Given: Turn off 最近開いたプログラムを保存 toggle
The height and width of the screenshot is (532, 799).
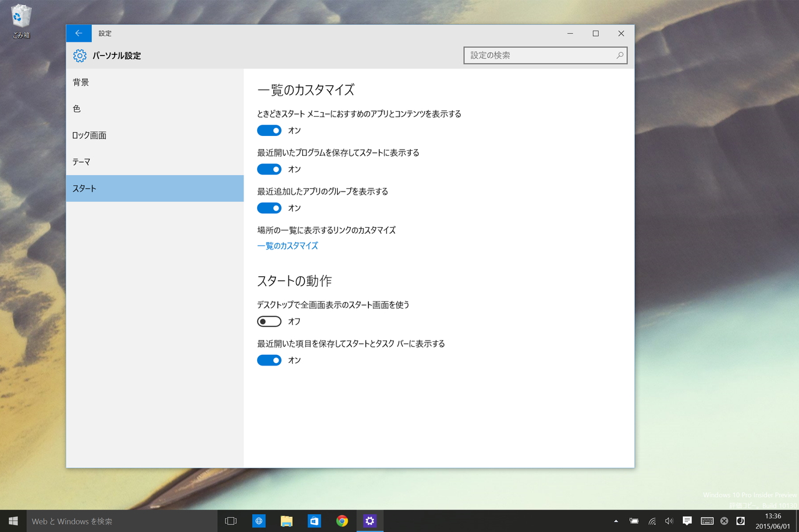Looking at the screenshot, I should [x=269, y=169].
